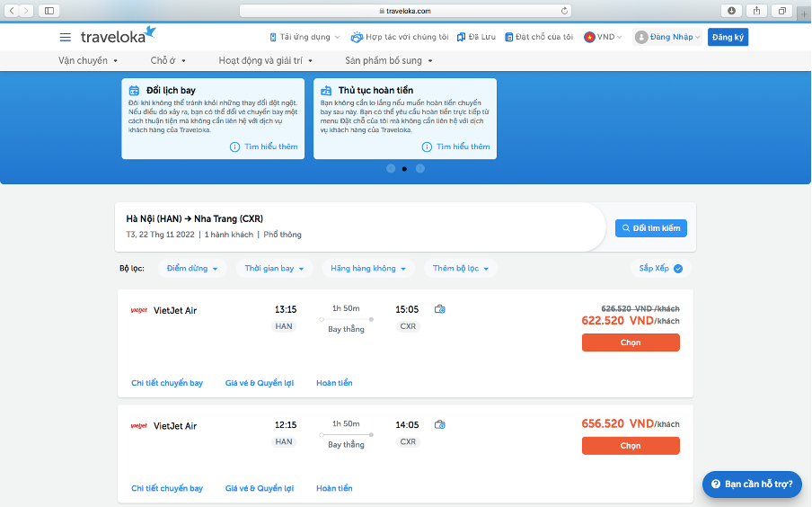Click the Hà Nội (HAN) → Nha Trang (CXR) summary
Viewport: 812px width, 507px height.
pos(195,218)
